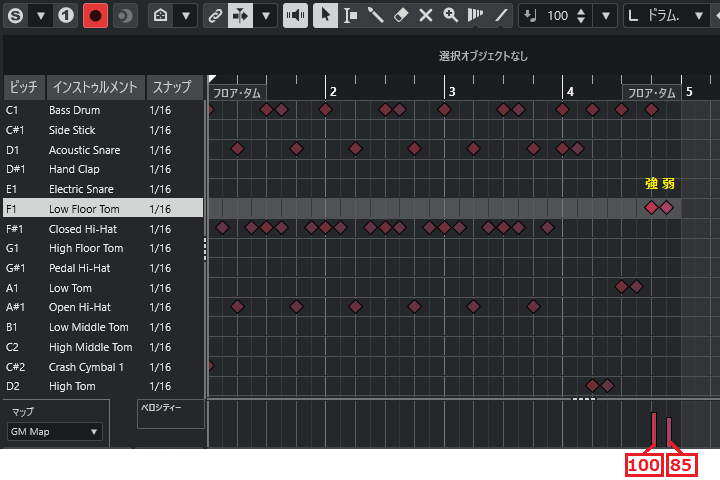Viewport: 720px width, 480px height.
Task: Open the insert velocity preset dropdown
Action: tap(606, 16)
